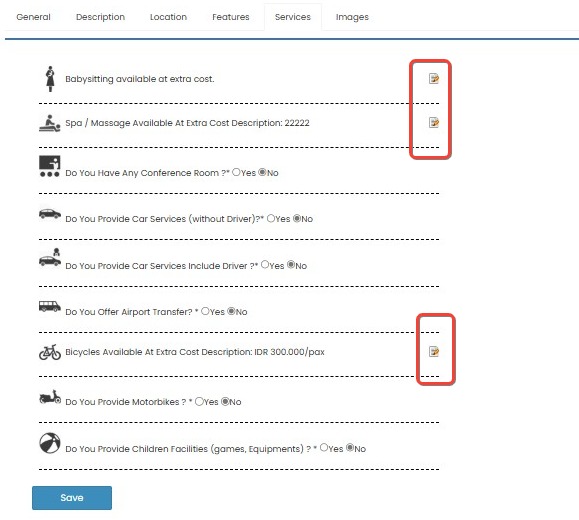Select Yes for Provide Motorbikes
The height and width of the screenshot is (520, 579).
click(199, 401)
